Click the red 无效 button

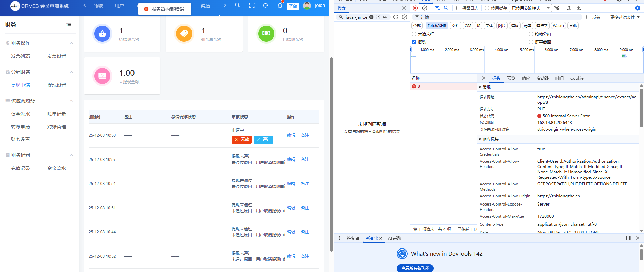[241, 139]
